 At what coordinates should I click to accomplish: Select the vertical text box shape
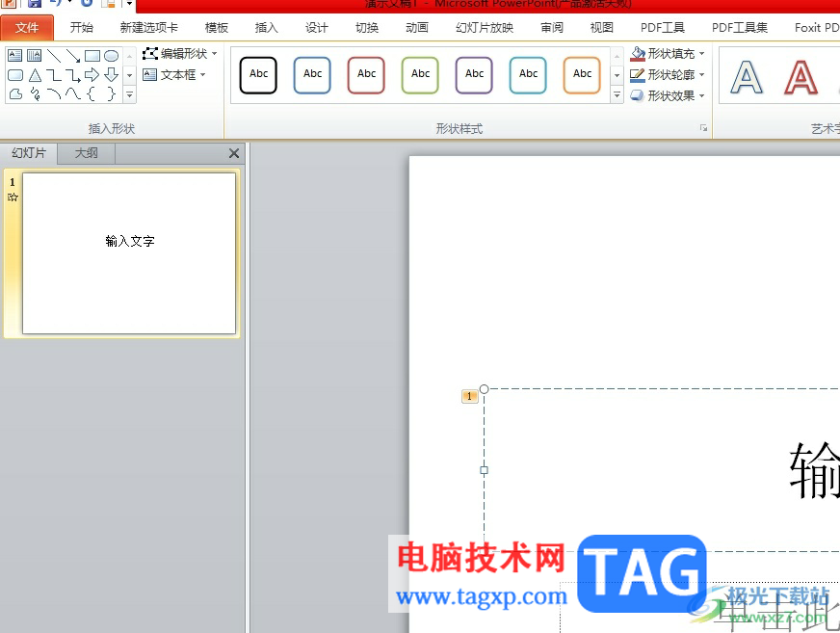coord(35,55)
